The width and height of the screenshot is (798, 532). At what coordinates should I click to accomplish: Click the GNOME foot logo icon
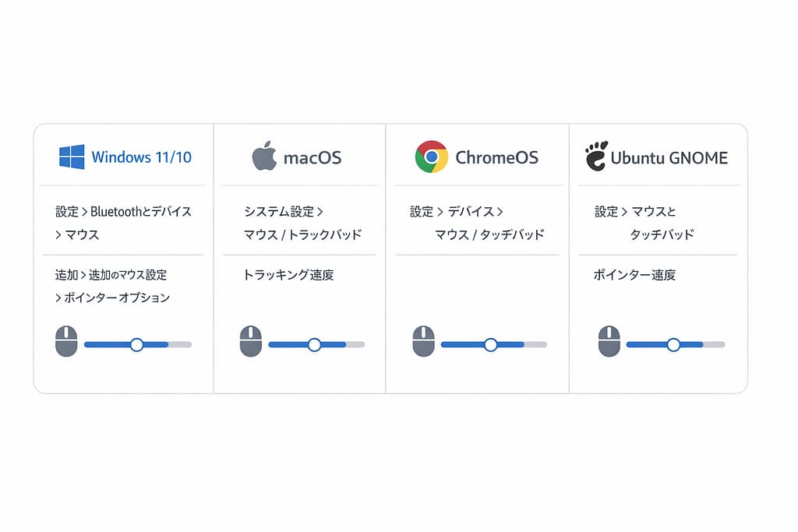pyautogui.click(x=595, y=156)
